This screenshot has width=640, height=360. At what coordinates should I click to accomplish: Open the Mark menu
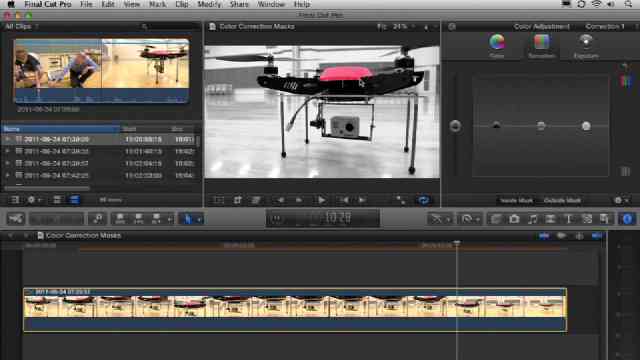158,4
